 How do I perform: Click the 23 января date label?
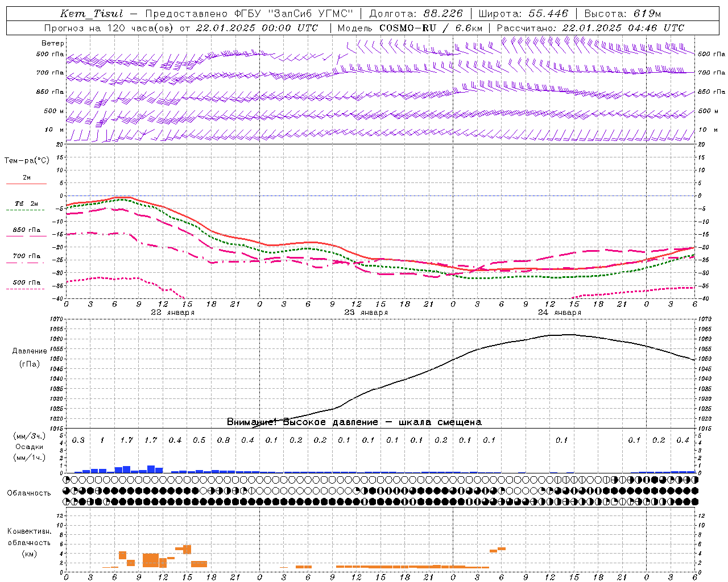click(366, 313)
